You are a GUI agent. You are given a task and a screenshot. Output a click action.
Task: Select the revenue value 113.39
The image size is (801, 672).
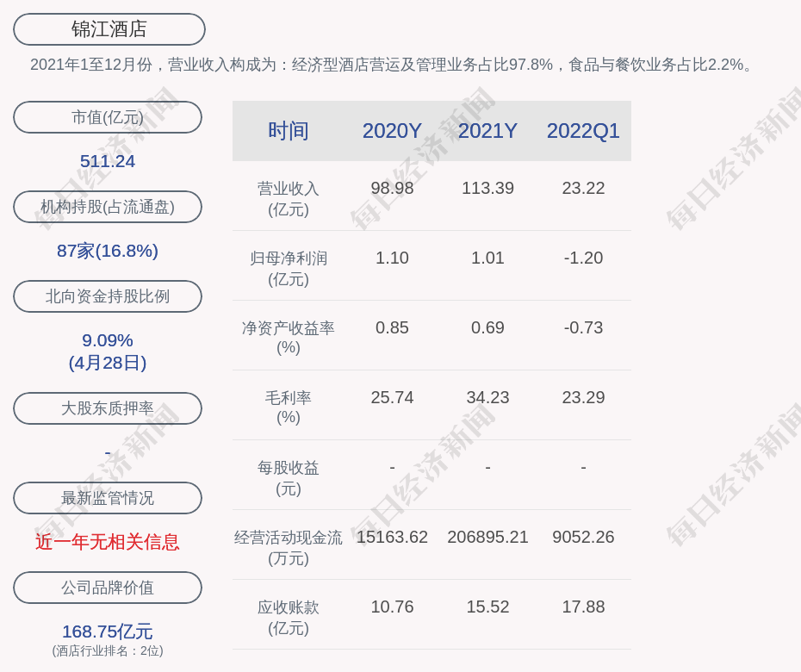pyautogui.click(x=487, y=188)
